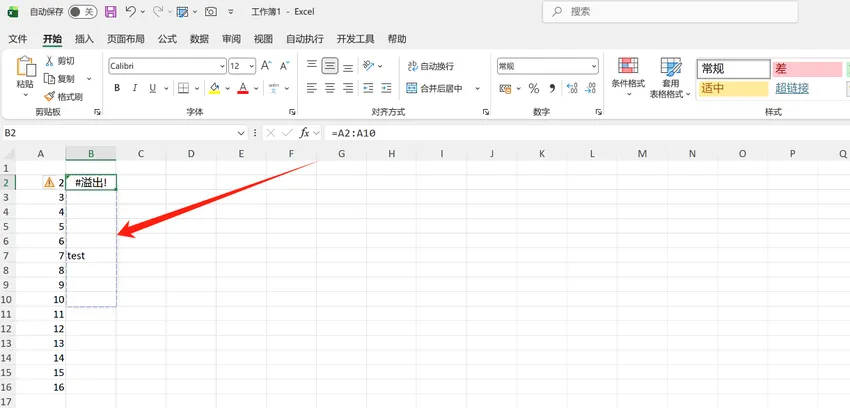This screenshot has width=850, height=408.
Task: Click the 搜索 search box
Action: pos(669,11)
